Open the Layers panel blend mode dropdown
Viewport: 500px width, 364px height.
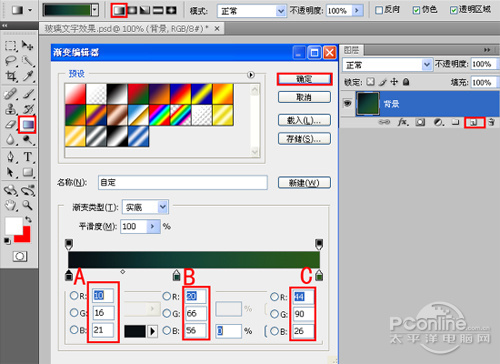pos(427,64)
